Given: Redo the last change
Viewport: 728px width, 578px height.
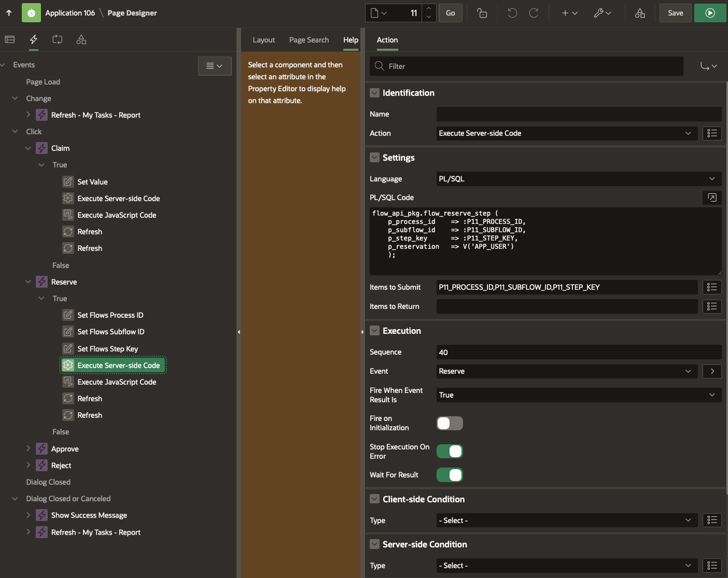Looking at the screenshot, I should tap(534, 13).
